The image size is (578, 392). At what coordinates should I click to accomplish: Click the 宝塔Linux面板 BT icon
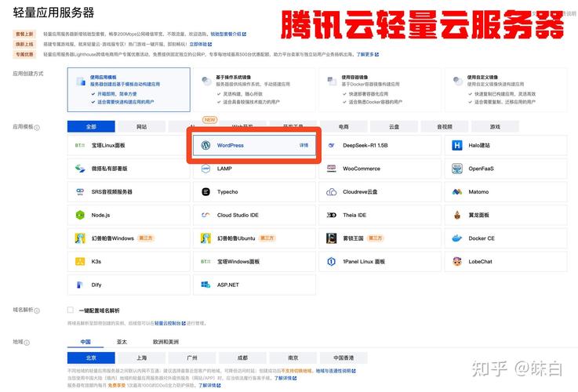point(80,146)
